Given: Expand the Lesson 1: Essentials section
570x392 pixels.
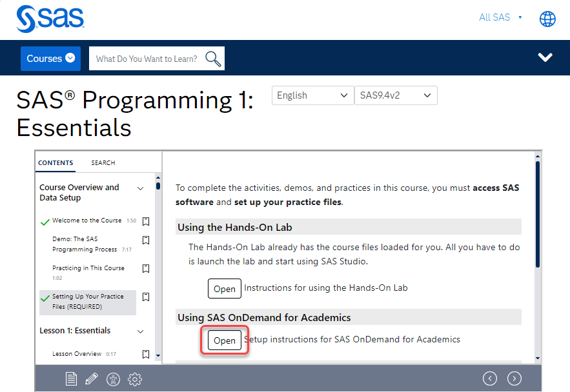Looking at the screenshot, I should [140, 330].
